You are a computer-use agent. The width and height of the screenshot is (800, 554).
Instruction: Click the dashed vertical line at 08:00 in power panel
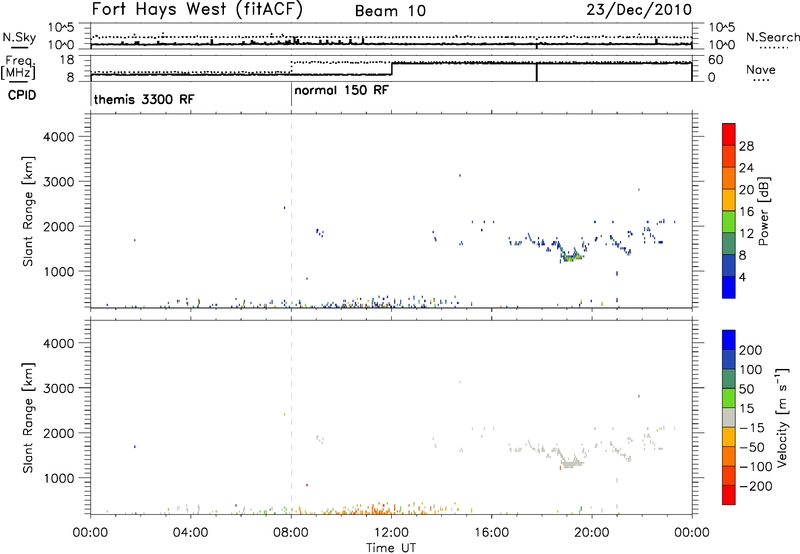[291, 210]
